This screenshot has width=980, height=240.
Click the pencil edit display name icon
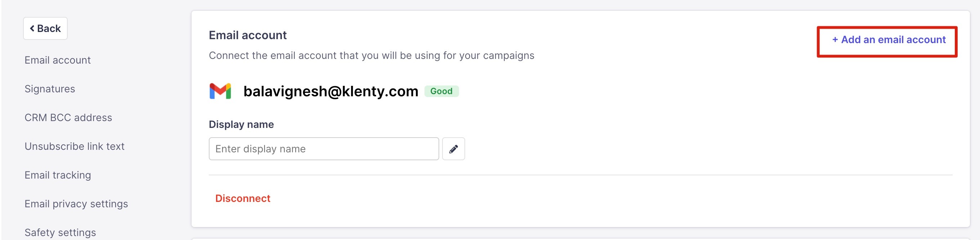453,149
